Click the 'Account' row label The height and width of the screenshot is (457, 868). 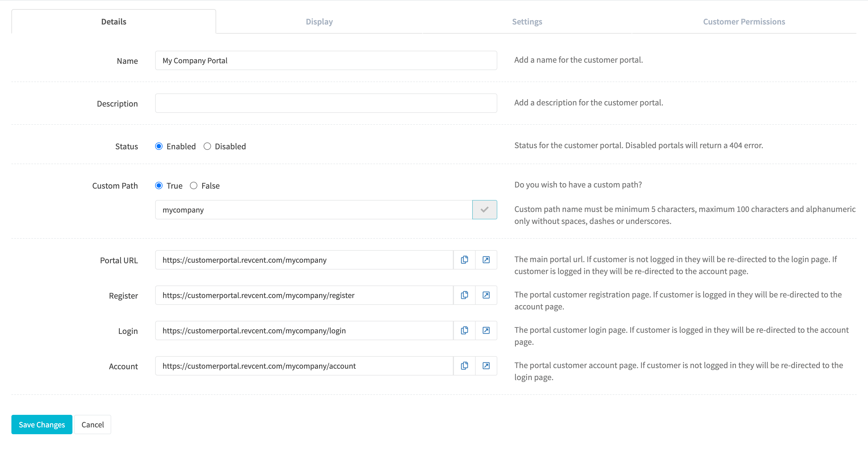click(123, 366)
